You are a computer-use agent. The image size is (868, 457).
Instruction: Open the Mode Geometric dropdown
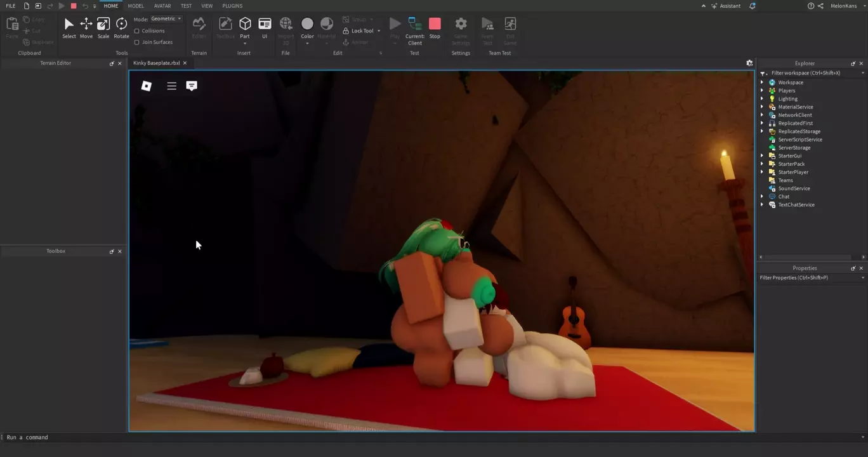point(166,19)
